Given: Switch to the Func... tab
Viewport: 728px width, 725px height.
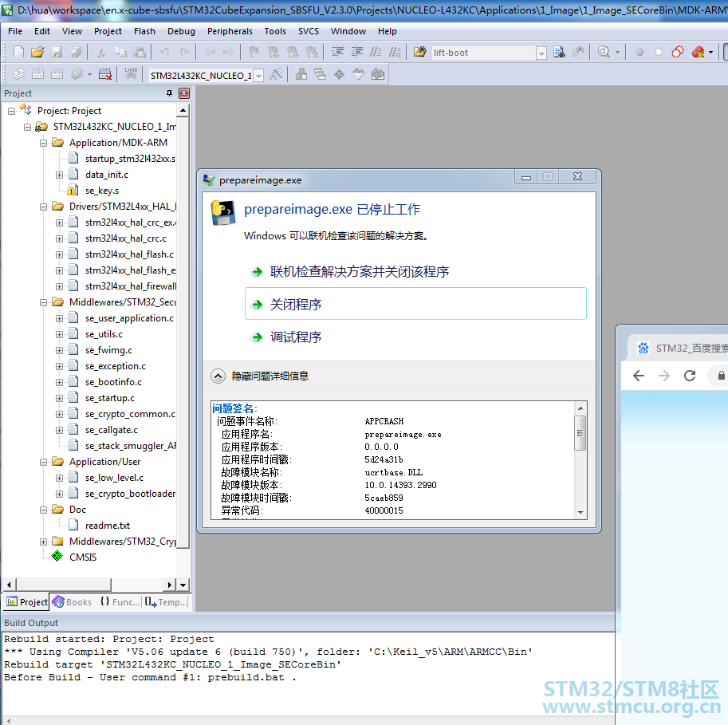Looking at the screenshot, I should click(x=120, y=602).
